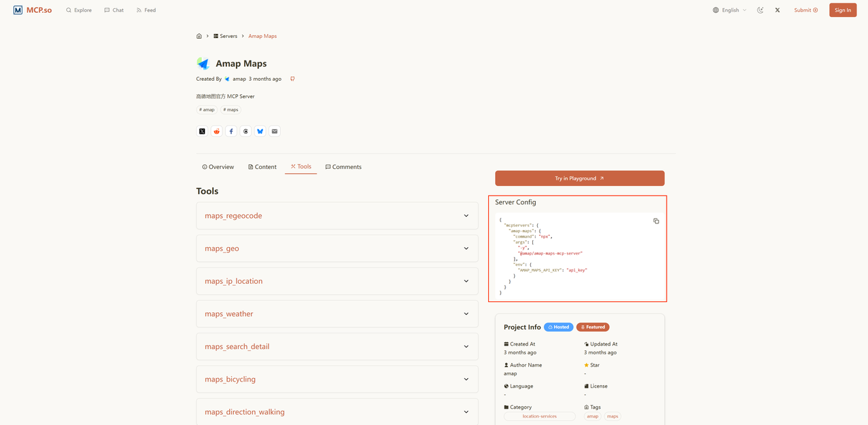Go to Servers in breadcrumb

[x=225, y=36]
